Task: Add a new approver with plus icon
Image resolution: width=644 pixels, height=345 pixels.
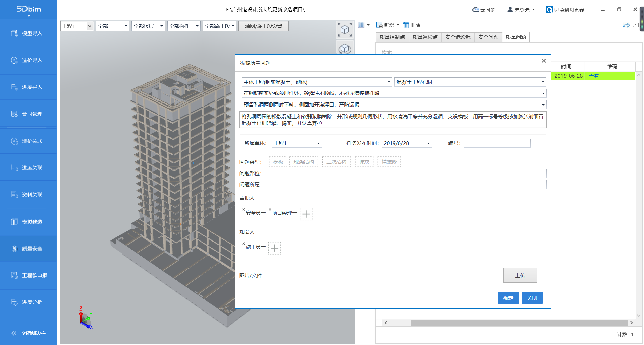Action: 306,214
